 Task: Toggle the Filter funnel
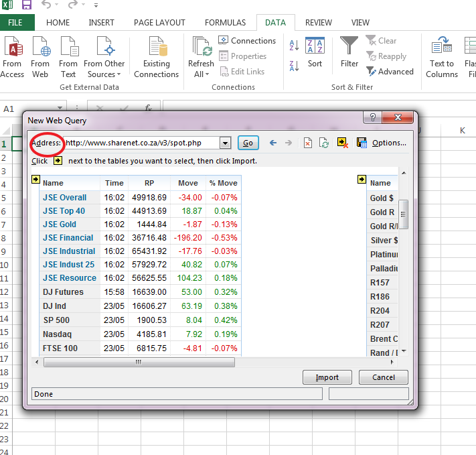point(349,46)
